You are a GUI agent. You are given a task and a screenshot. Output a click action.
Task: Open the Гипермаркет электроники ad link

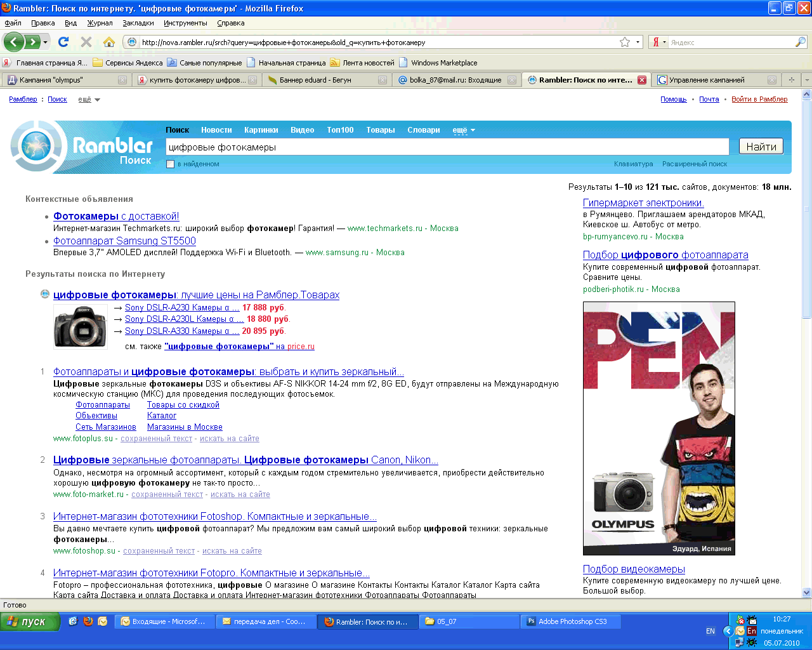click(643, 203)
